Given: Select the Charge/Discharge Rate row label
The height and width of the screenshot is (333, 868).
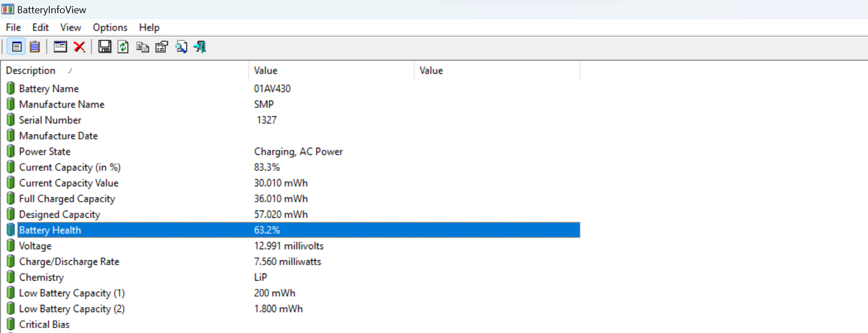Looking at the screenshot, I should click(70, 261).
